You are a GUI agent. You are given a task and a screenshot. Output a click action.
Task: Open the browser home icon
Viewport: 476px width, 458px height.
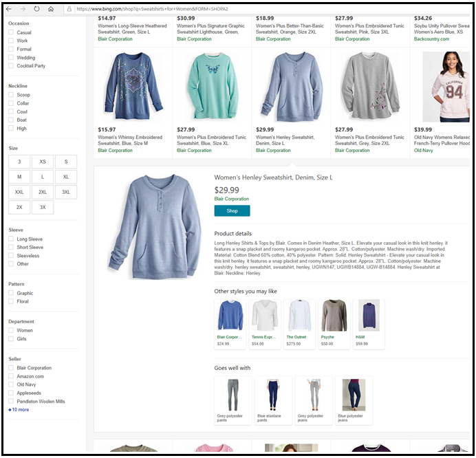click(51, 9)
